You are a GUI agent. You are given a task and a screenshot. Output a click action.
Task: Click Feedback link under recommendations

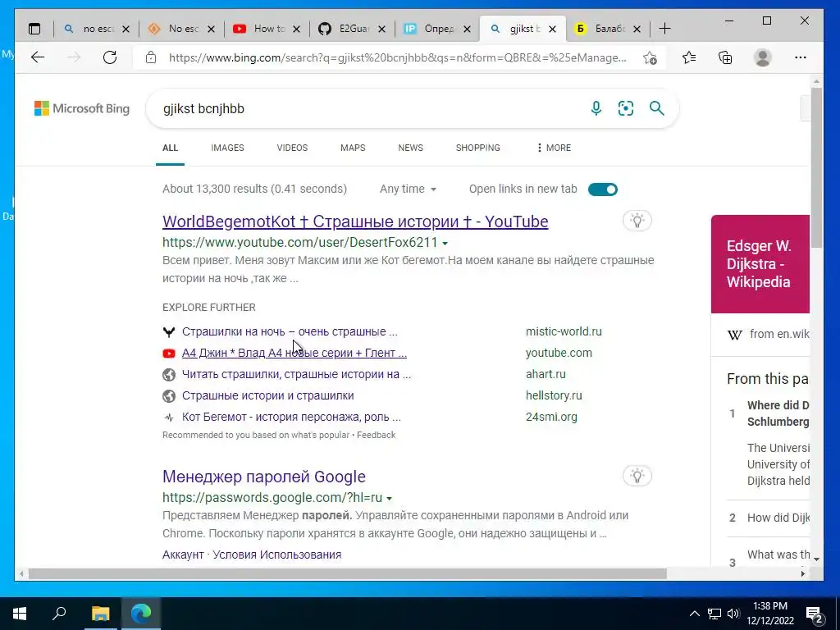click(376, 435)
